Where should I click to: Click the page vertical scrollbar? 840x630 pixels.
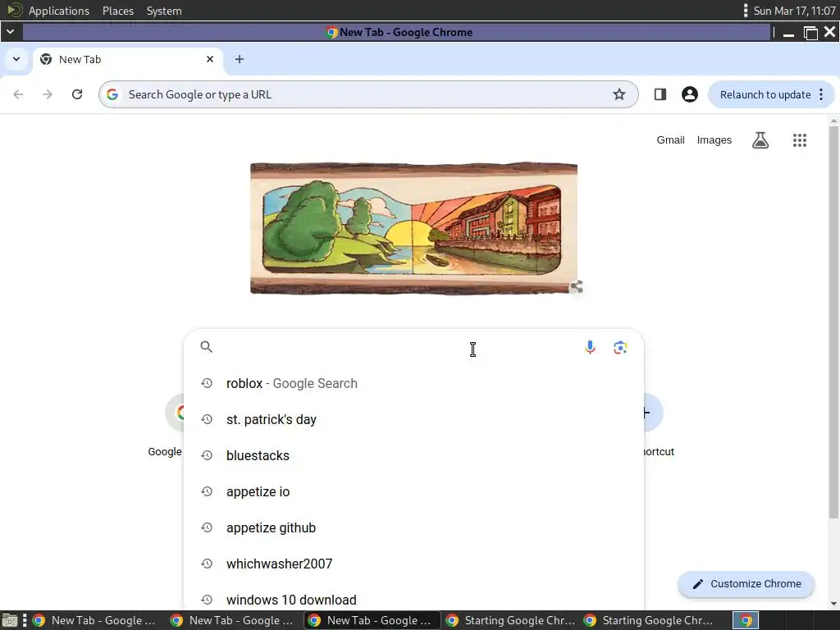[833, 322]
